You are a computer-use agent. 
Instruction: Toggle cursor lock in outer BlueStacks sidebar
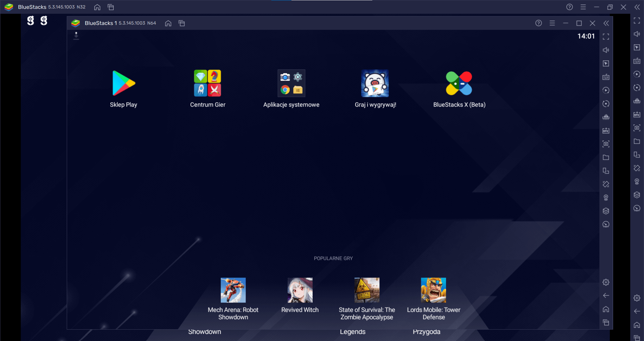pyautogui.click(x=637, y=47)
